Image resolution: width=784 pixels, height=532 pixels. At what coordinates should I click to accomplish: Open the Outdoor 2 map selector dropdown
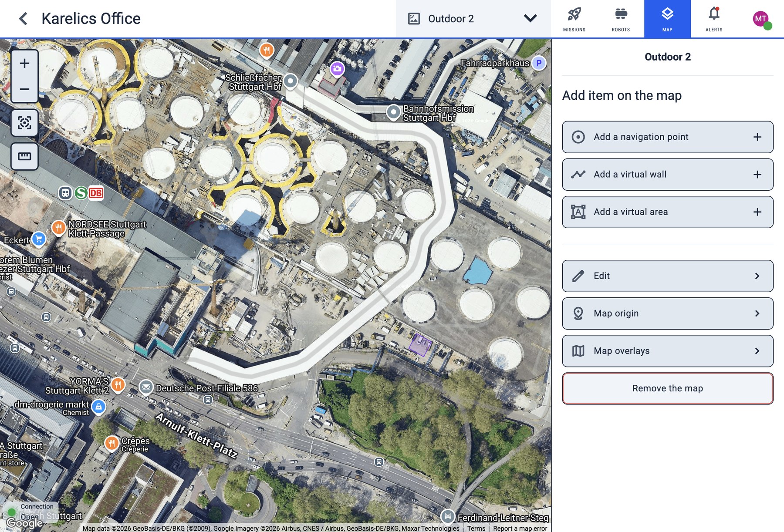[x=473, y=19]
